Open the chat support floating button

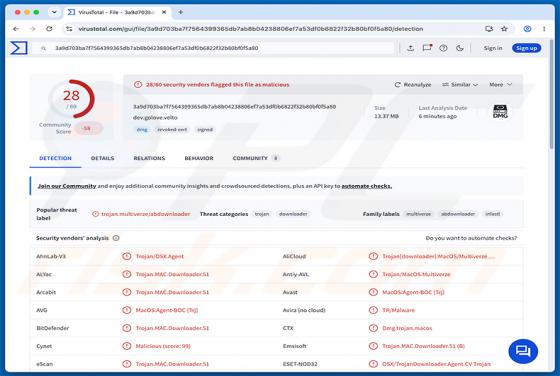coord(523,351)
